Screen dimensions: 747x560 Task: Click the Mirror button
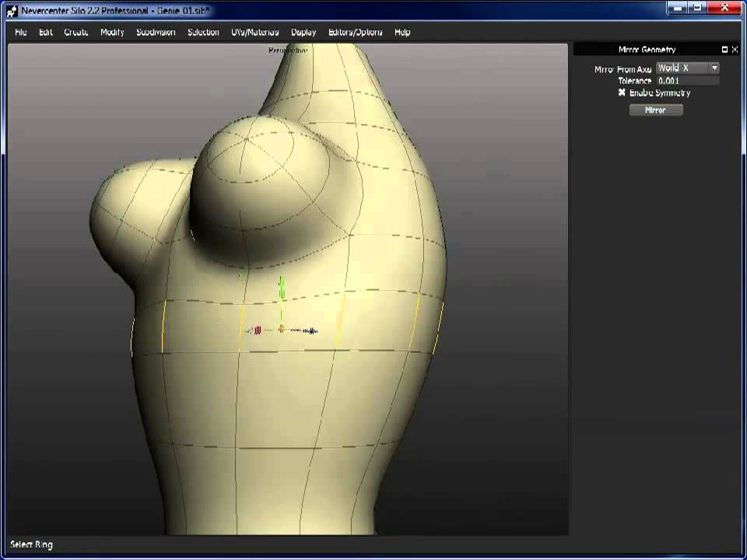click(655, 110)
